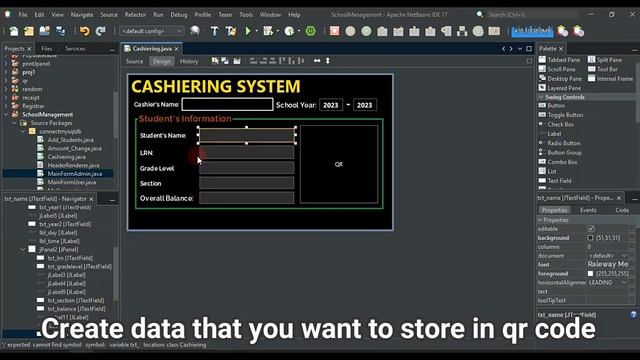This screenshot has width=640, height=360.
Task: Switch to Source view
Action: point(134,61)
